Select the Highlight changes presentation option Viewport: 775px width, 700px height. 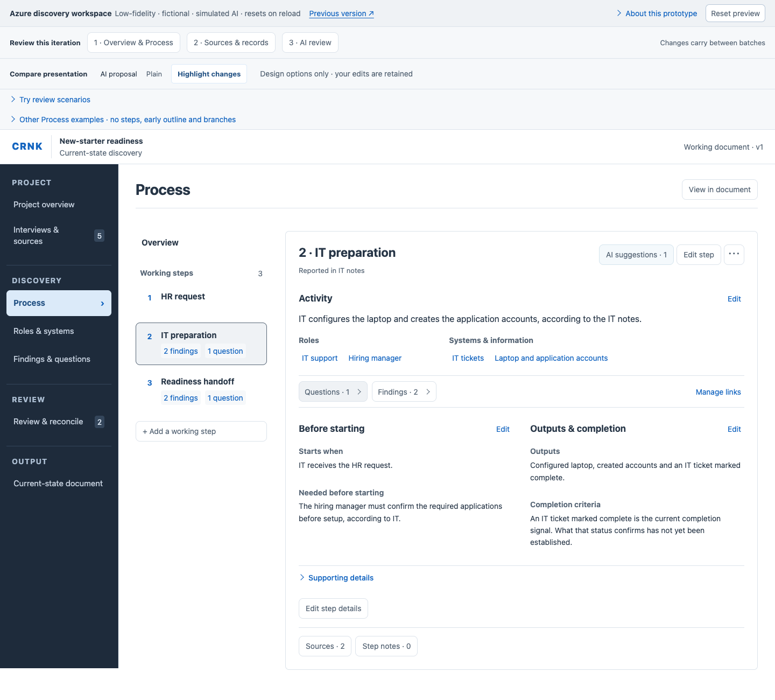point(209,74)
